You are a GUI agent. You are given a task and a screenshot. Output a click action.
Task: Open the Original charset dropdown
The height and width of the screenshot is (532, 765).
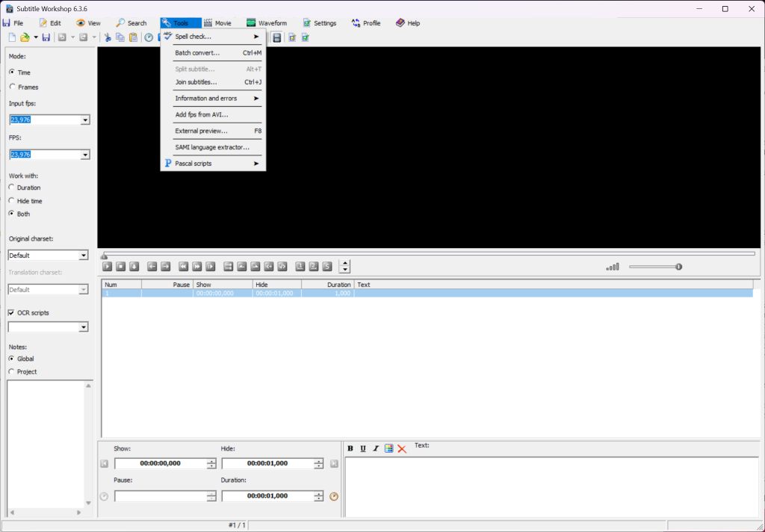pos(84,256)
